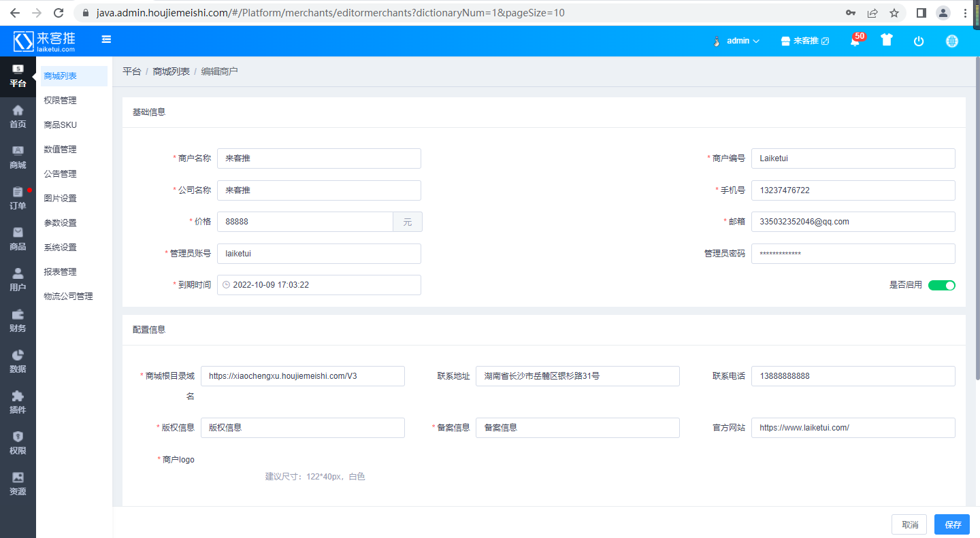Click the browser address bar URL
This screenshot has height=538, width=980.
coord(330,13)
